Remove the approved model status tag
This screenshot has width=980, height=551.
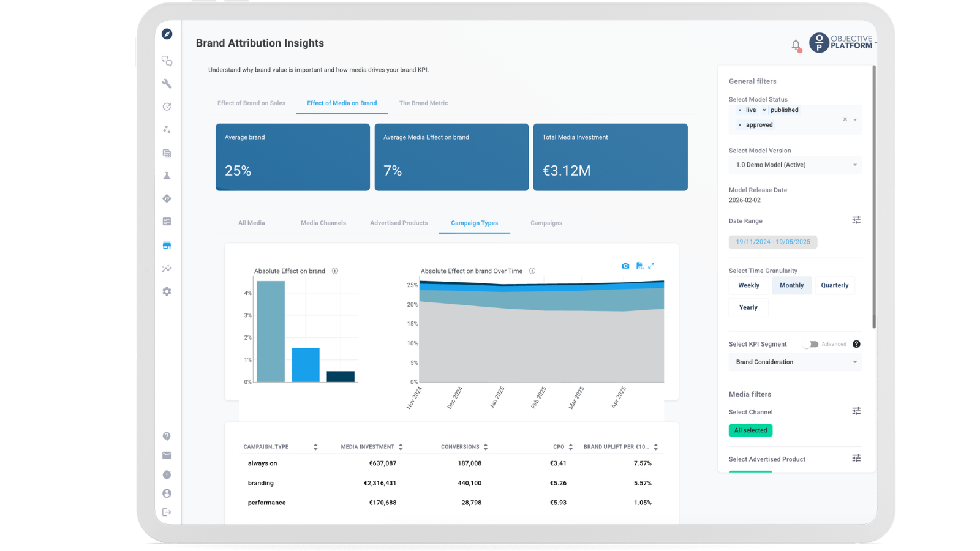(740, 125)
